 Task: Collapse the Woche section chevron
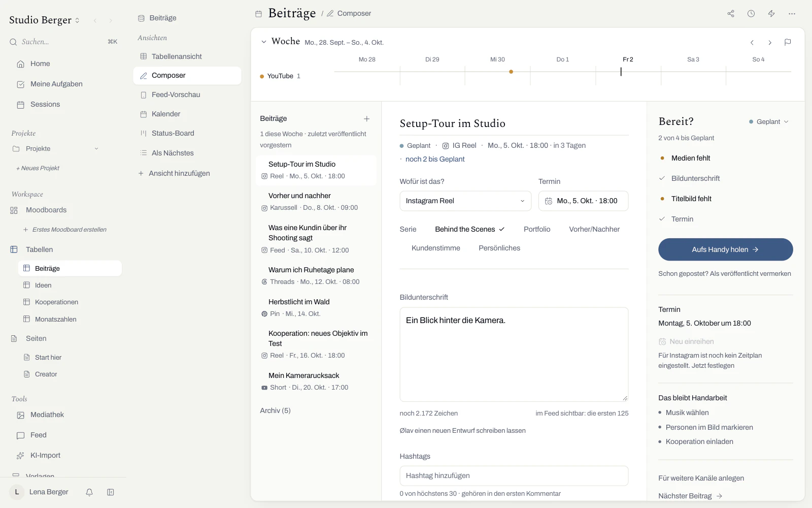[264, 42]
